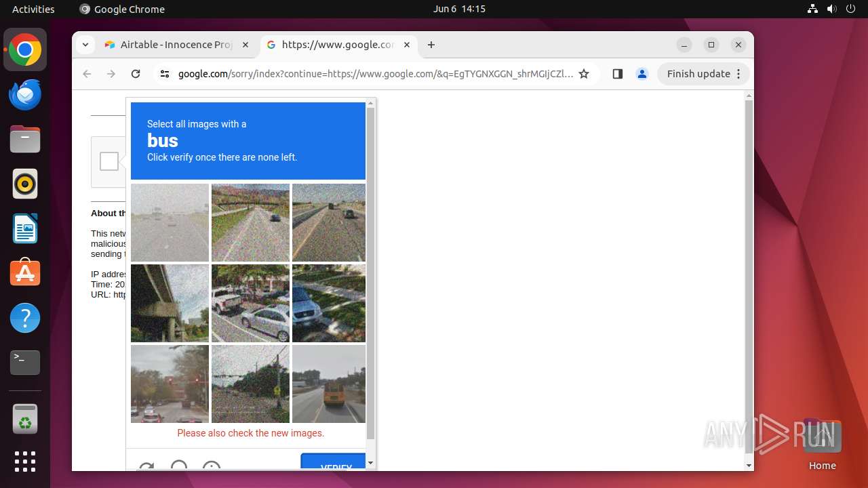
Task: Open the Activities overview
Action: tap(33, 9)
